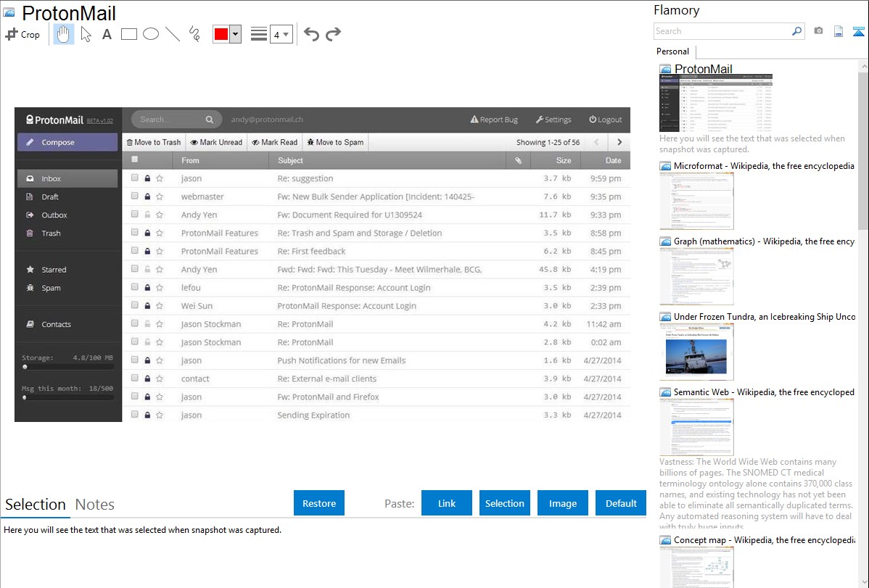Open the color picker dropdown arrow
This screenshot has height=588, width=869.
coord(235,34)
